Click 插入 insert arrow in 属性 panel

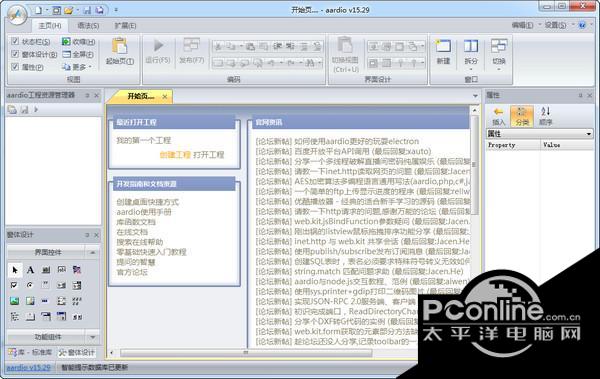point(498,116)
